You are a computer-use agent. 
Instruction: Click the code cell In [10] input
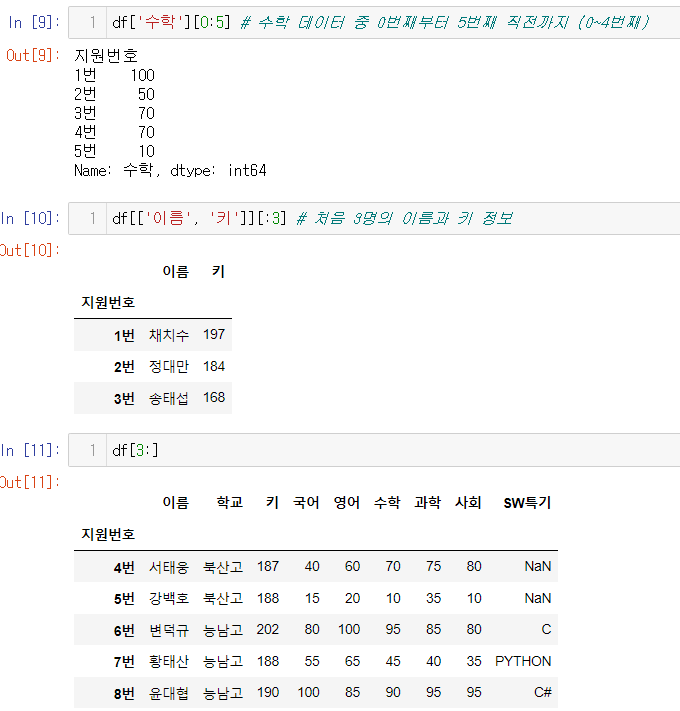(x=374, y=219)
